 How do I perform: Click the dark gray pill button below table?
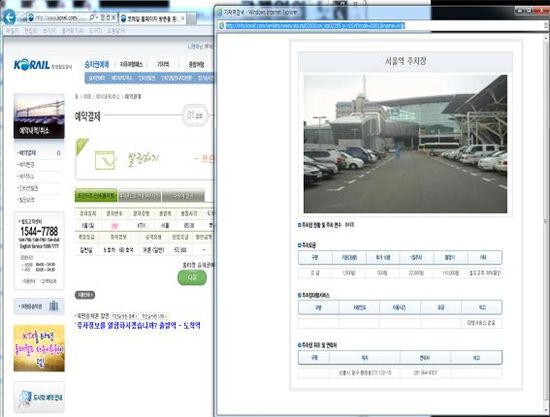tap(85, 295)
